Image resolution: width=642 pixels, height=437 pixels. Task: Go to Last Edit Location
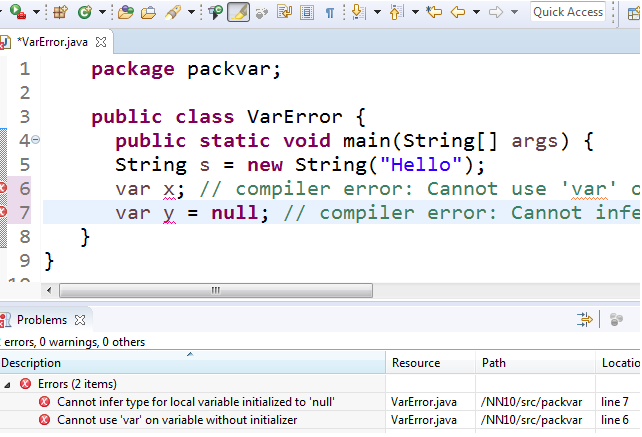click(434, 13)
